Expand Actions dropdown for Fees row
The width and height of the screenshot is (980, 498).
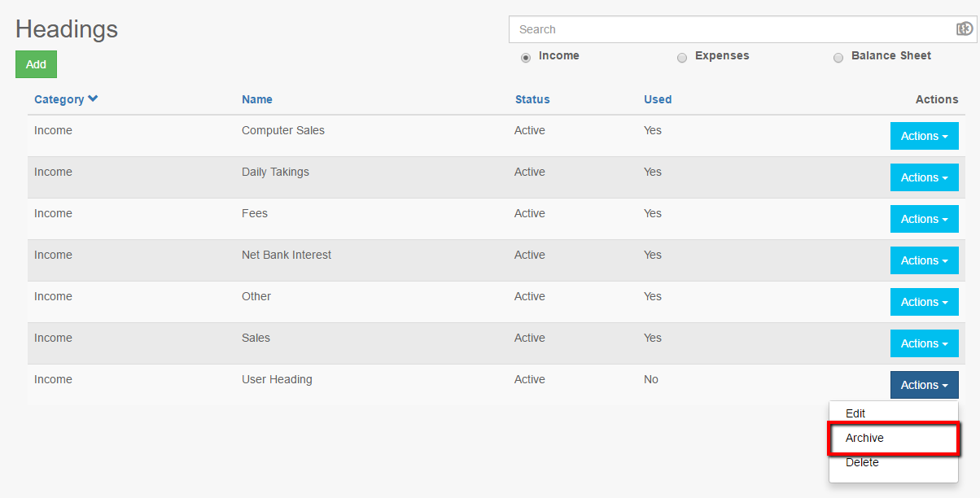tap(924, 219)
